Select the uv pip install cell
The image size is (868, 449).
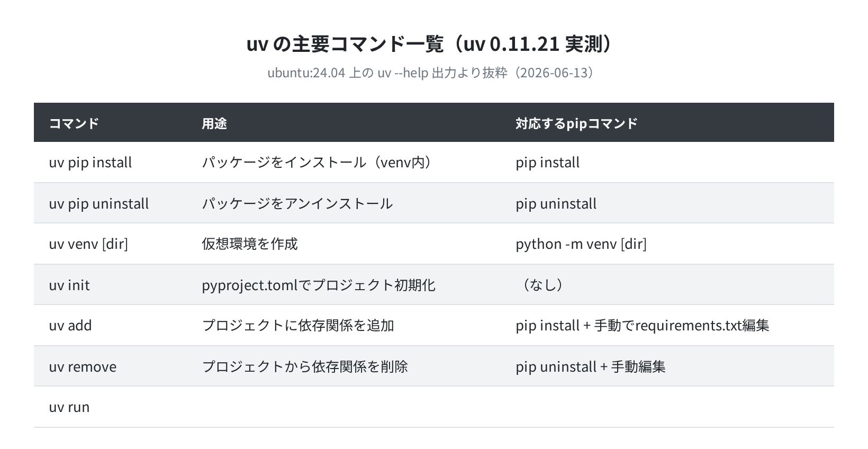click(x=91, y=163)
